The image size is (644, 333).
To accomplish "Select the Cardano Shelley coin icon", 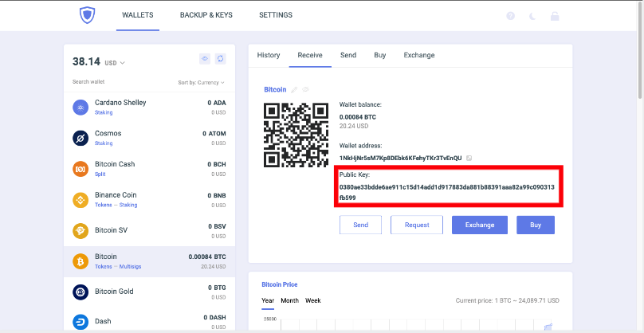I will [x=80, y=108].
